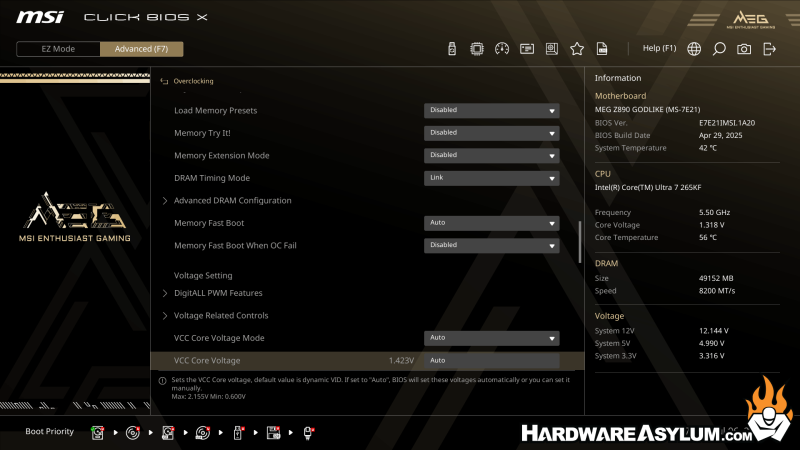Image resolution: width=800 pixels, height=450 pixels.
Task: Expand Advanced DRAM Configuration submenu
Action: coord(233,201)
